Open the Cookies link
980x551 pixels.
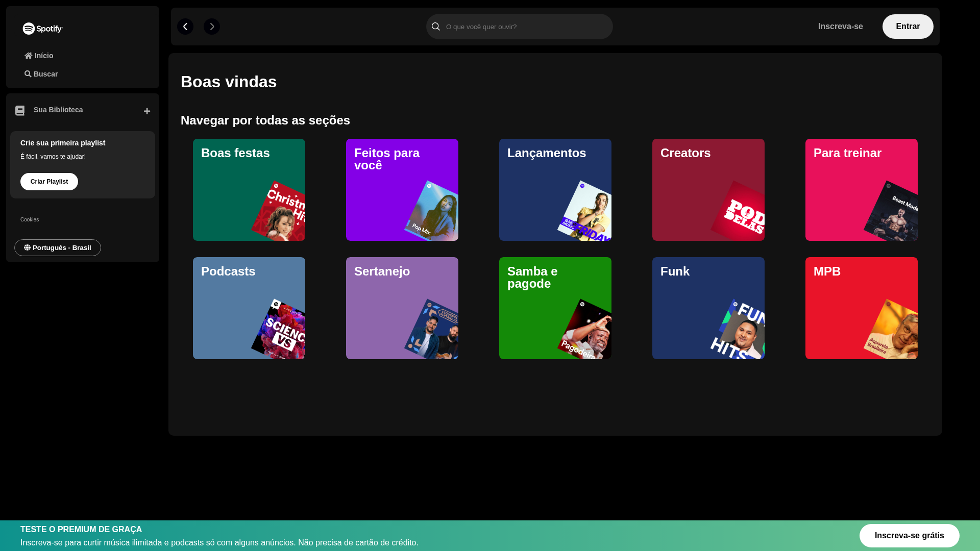pyautogui.click(x=30, y=220)
